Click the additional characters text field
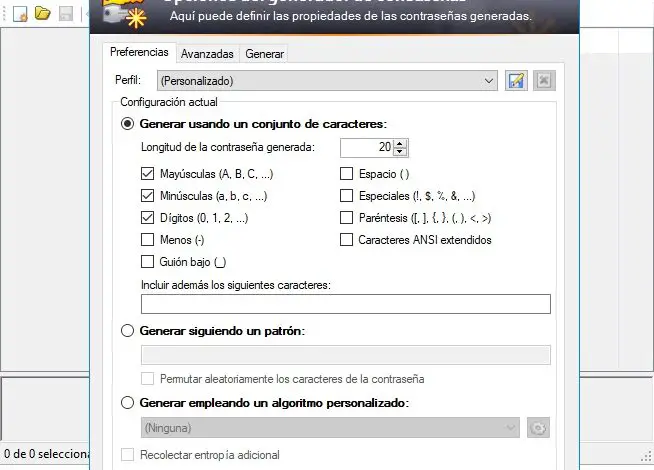The height and width of the screenshot is (470, 654). [346, 304]
